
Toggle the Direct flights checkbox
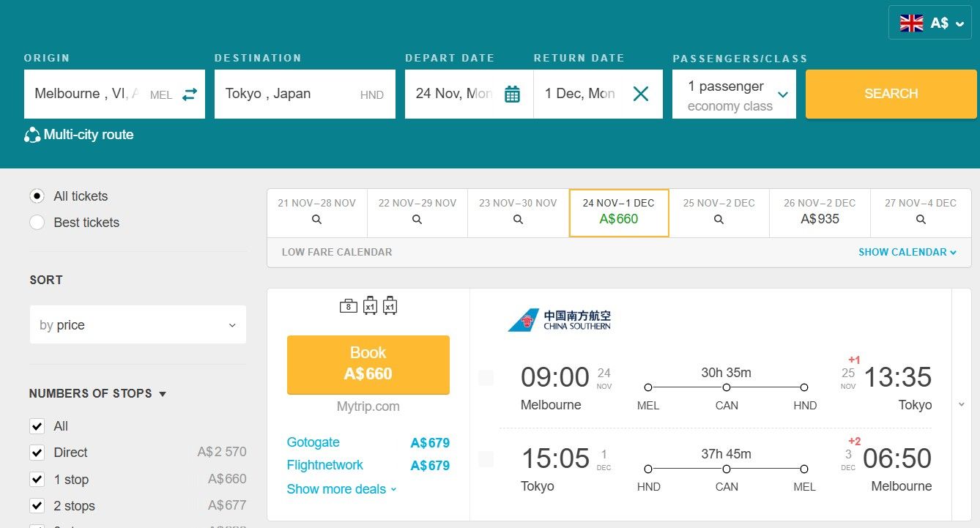point(37,453)
